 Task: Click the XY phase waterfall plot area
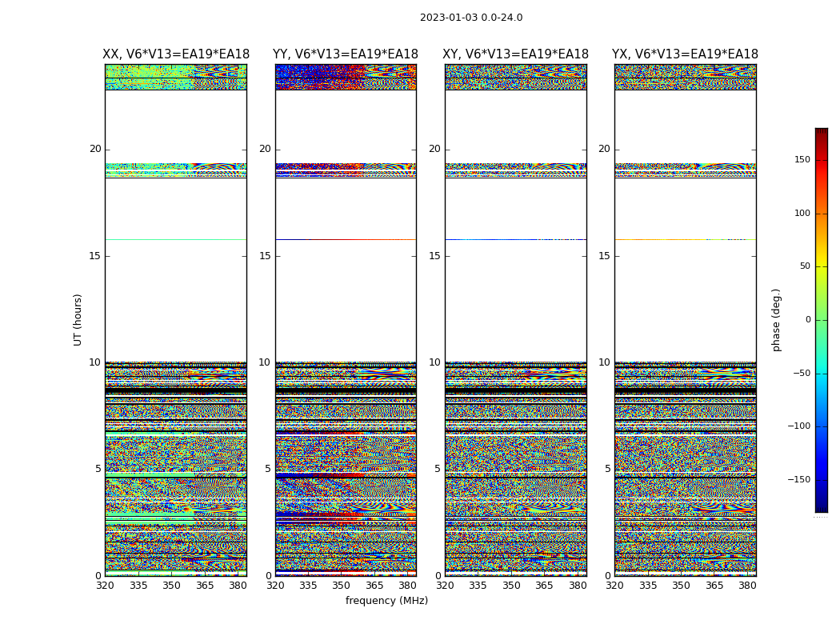click(515, 320)
